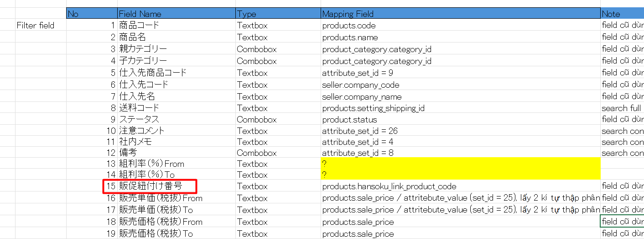Viewport: 644px width, 239px height.
Task: Select the Combobox type cell for ステータス
Action: 278,119
